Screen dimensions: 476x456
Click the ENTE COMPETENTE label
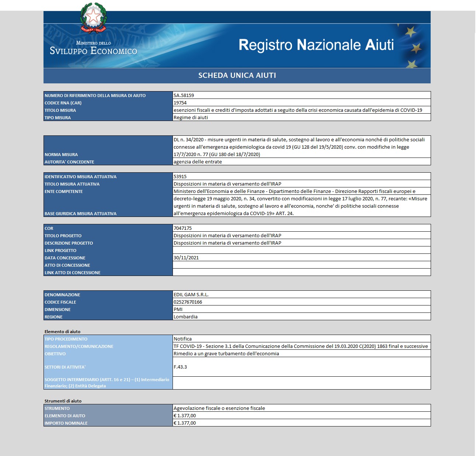pos(63,191)
